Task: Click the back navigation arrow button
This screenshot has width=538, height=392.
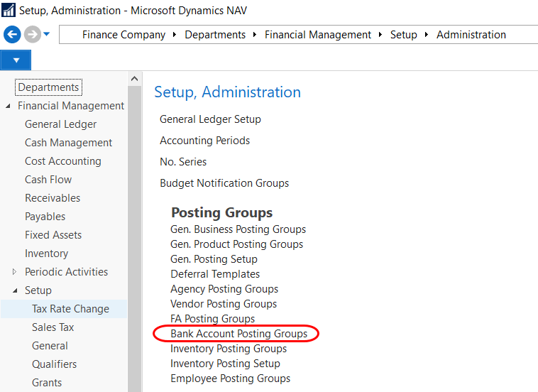Action: pyautogui.click(x=12, y=34)
